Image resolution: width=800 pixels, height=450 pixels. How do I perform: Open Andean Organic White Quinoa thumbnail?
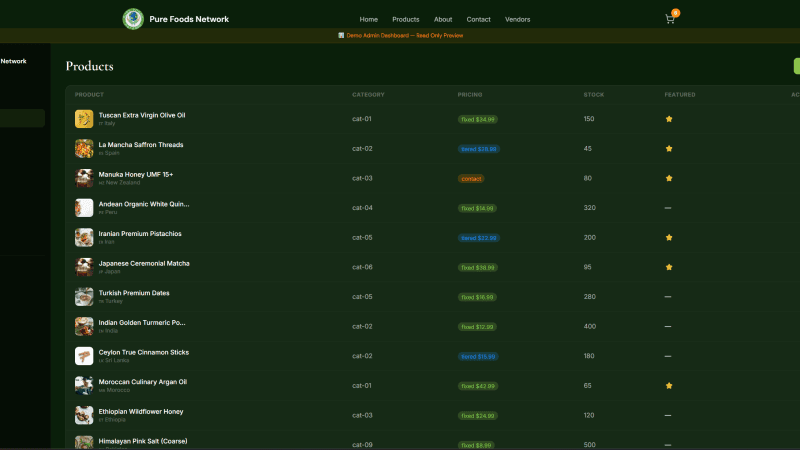click(84, 208)
